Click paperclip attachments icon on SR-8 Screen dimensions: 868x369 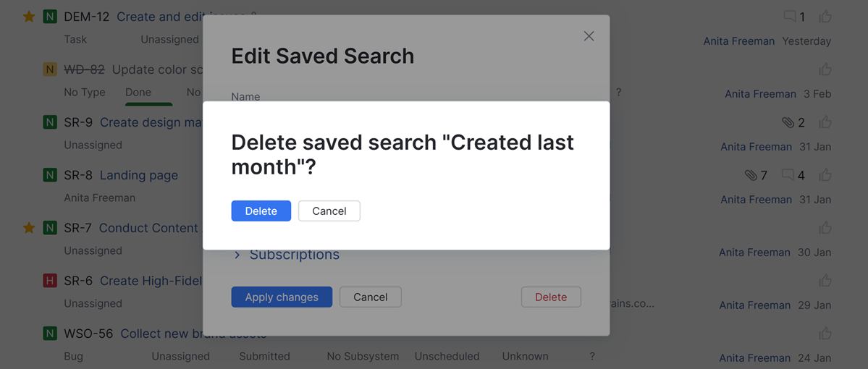pos(751,175)
